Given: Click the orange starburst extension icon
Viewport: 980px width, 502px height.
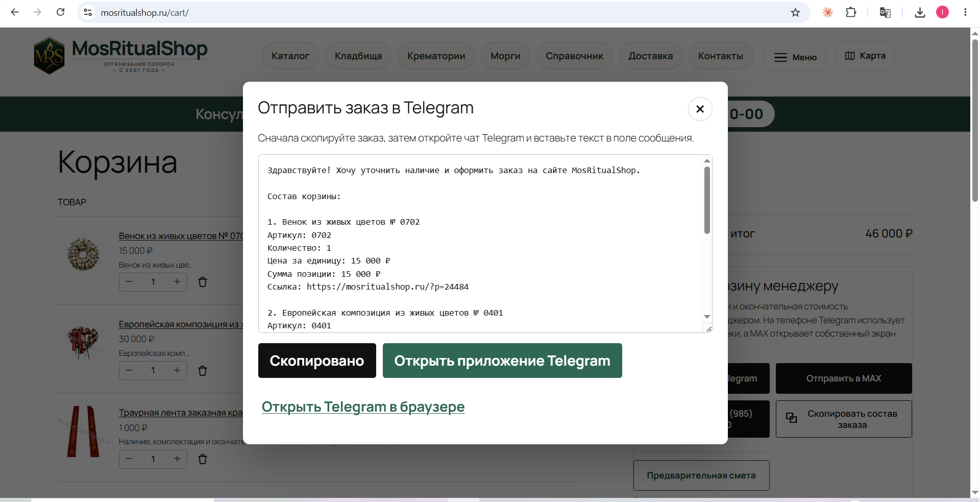Looking at the screenshot, I should (x=827, y=12).
